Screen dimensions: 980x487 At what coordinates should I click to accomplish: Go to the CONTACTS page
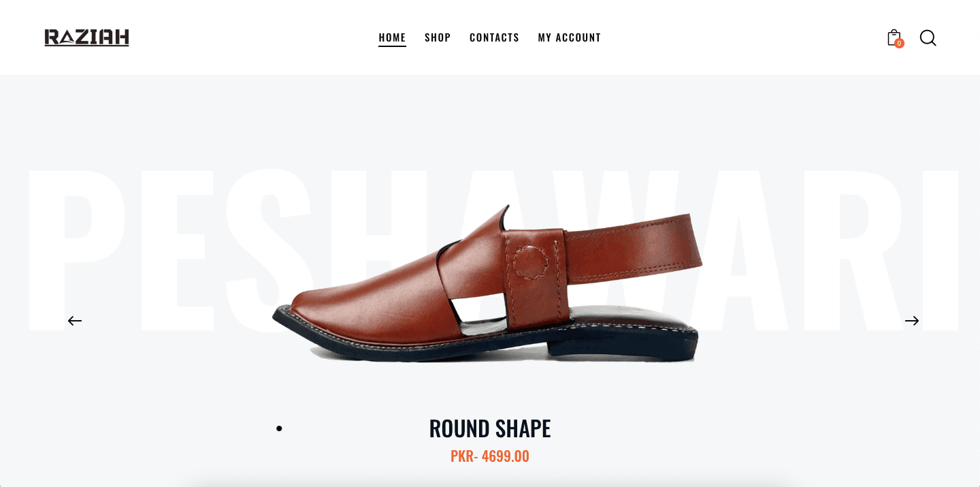(x=494, y=37)
